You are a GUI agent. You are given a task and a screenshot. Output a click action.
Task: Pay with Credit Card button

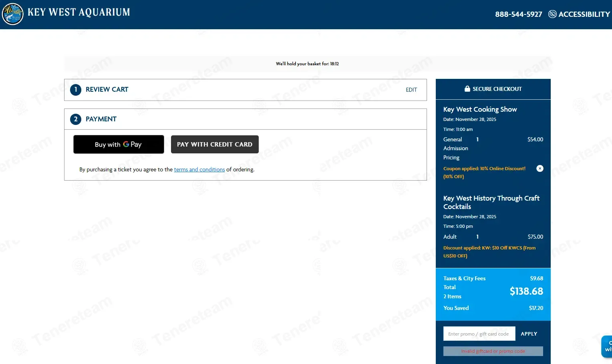(215, 144)
